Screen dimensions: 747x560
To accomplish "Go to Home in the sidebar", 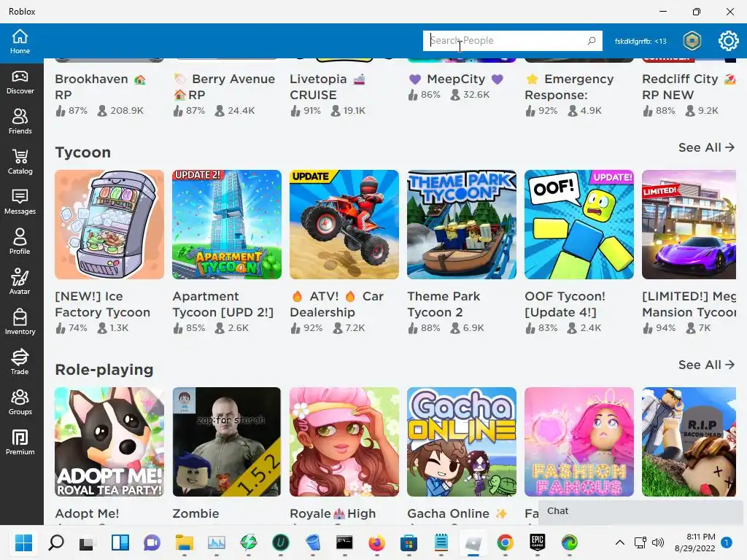I will (20, 42).
